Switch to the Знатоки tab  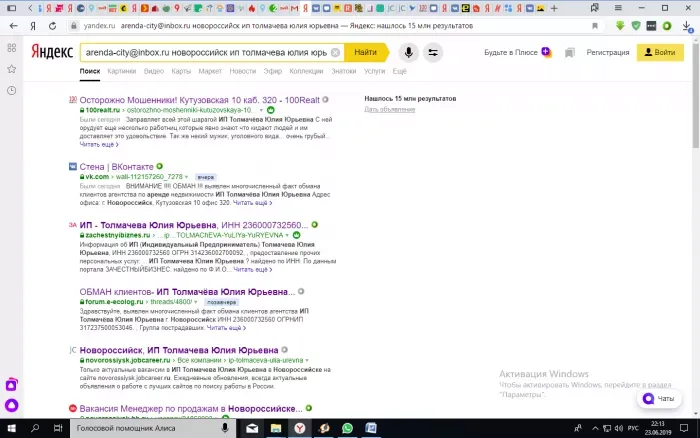(x=343, y=71)
